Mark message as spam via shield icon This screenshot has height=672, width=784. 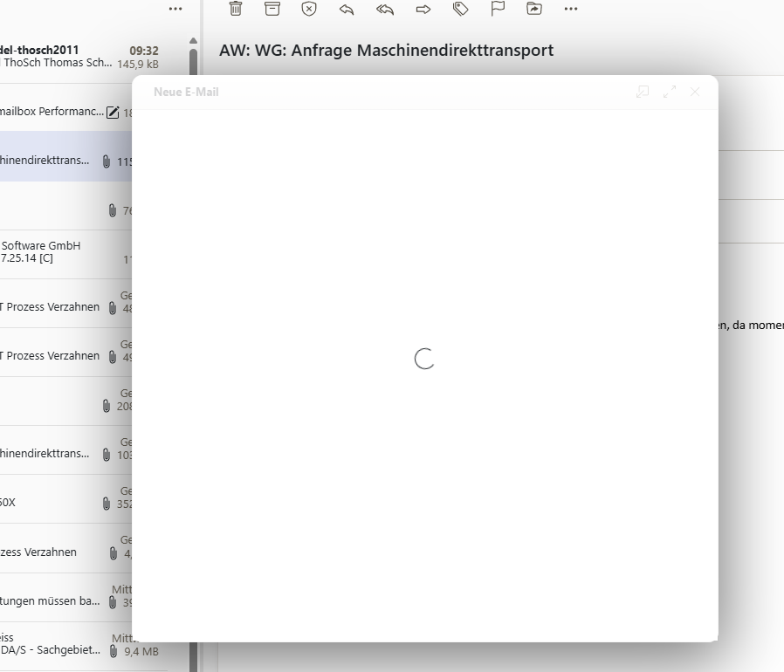click(x=309, y=9)
